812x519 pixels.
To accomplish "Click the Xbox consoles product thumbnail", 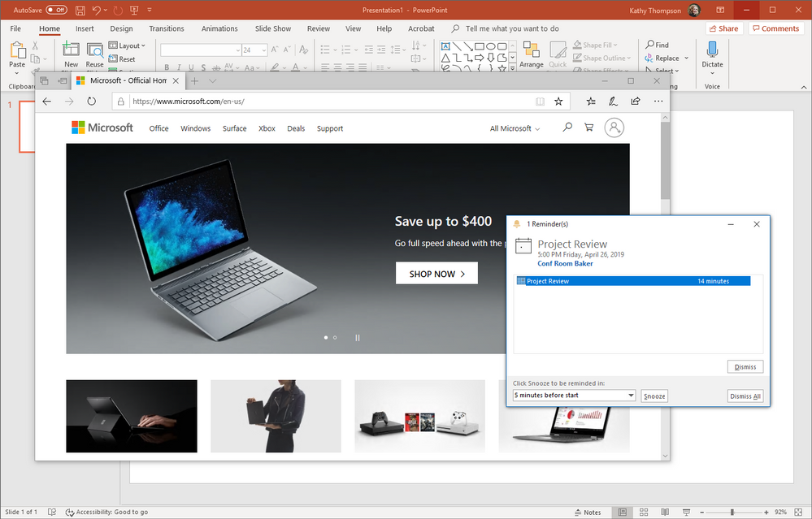I will click(x=420, y=416).
